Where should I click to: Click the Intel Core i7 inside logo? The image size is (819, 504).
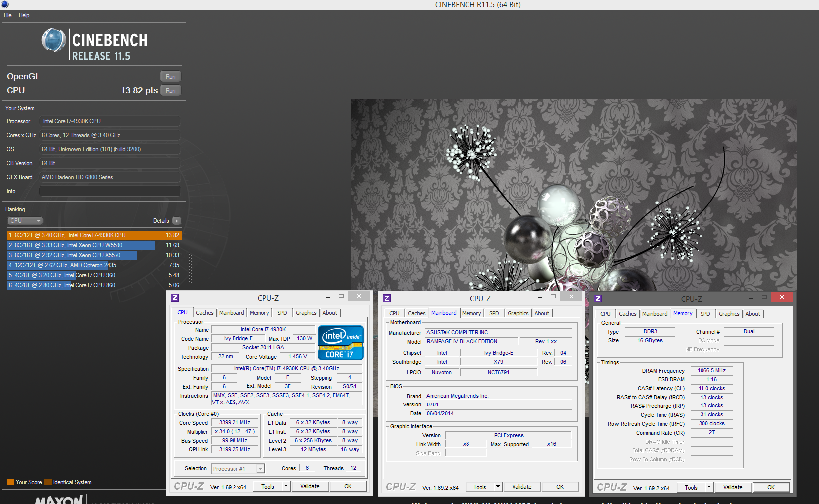(341, 342)
